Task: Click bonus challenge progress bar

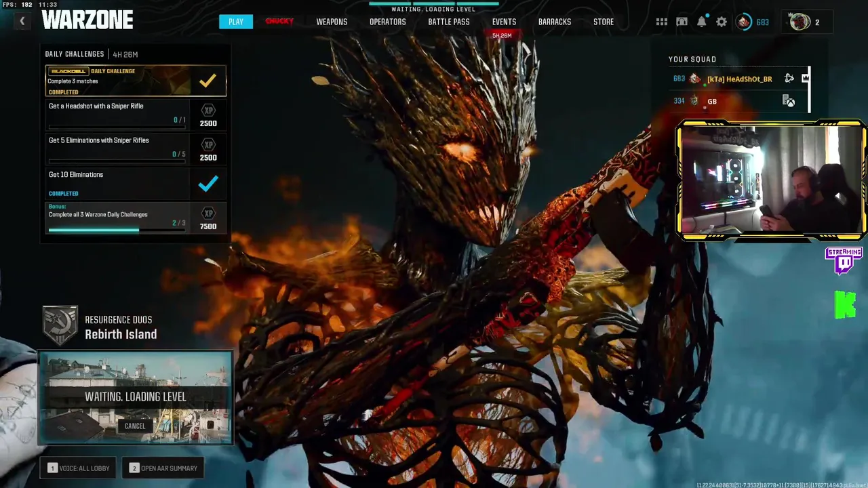Action: pyautogui.click(x=117, y=230)
